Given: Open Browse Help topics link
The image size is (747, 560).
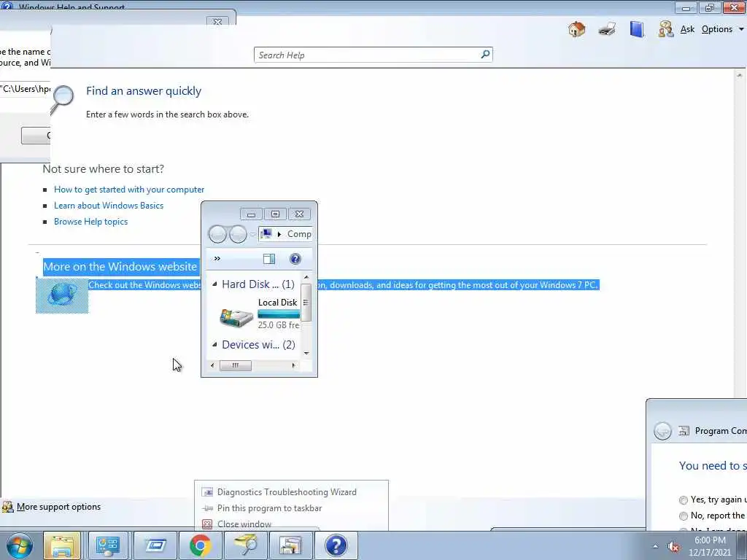Looking at the screenshot, I should tap(90, 222).
